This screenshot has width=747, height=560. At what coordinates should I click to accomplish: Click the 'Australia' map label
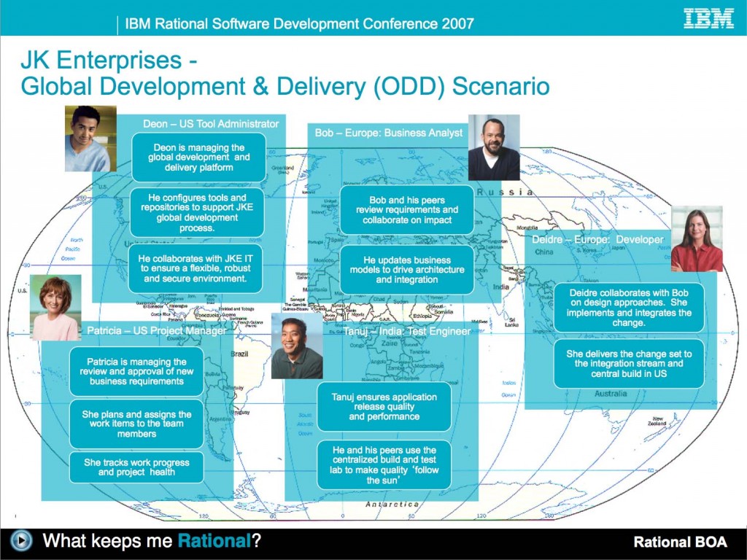[x=611, y=394]
